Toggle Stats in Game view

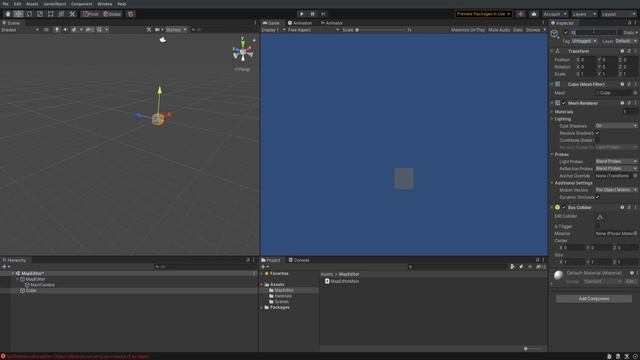518,30
